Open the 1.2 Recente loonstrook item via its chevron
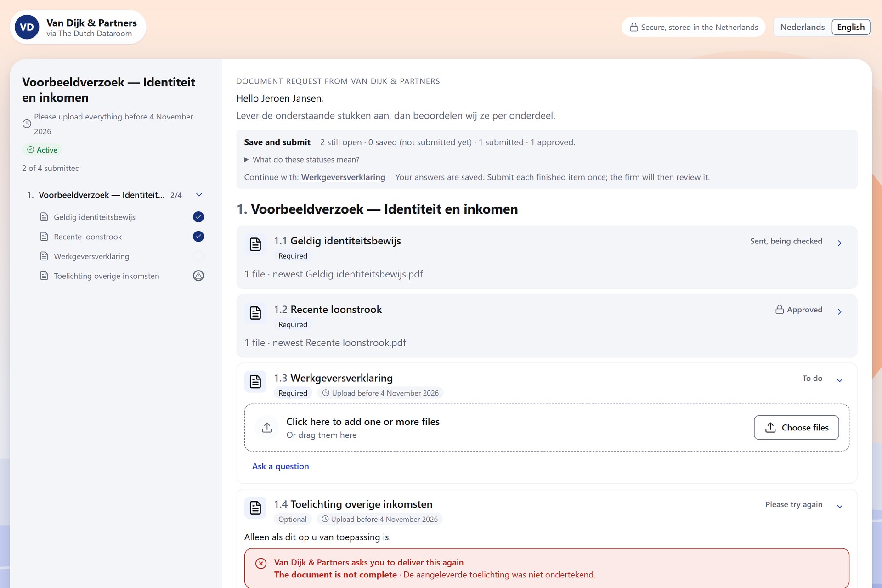 click(839, 311)
